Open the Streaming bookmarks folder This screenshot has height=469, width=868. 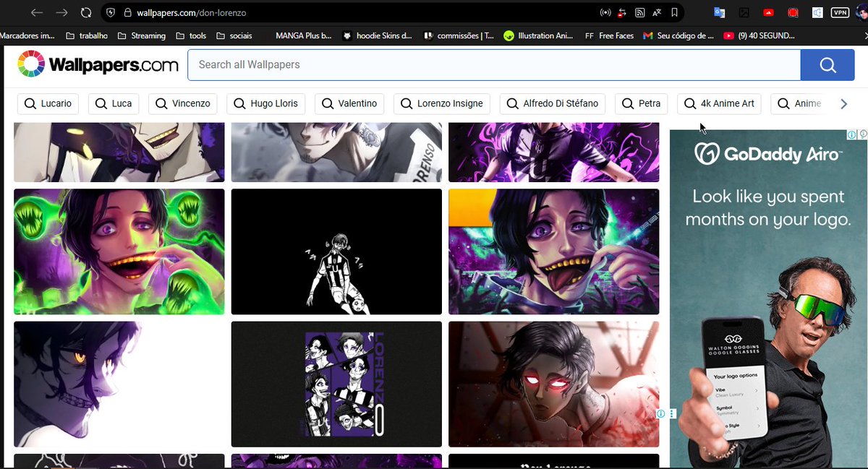[x=141, y=35]
